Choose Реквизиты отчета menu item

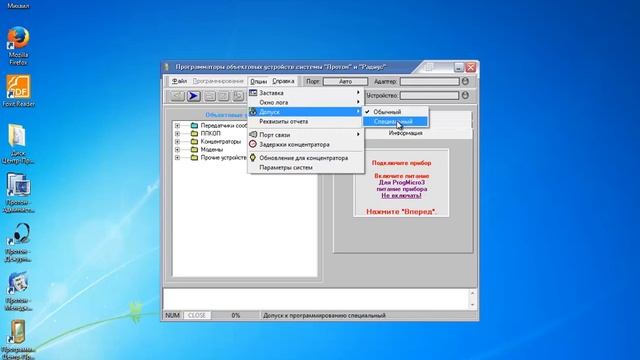305,122
